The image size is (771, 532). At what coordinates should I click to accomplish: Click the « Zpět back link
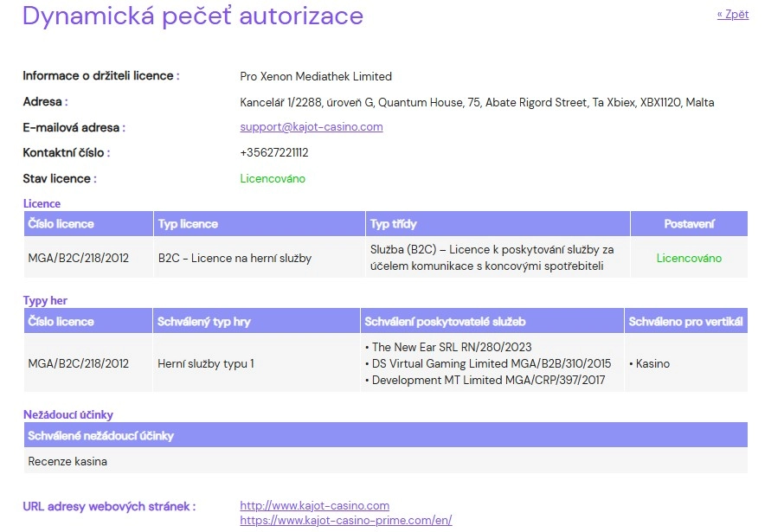pyautogui.click(x=733, y=14)
